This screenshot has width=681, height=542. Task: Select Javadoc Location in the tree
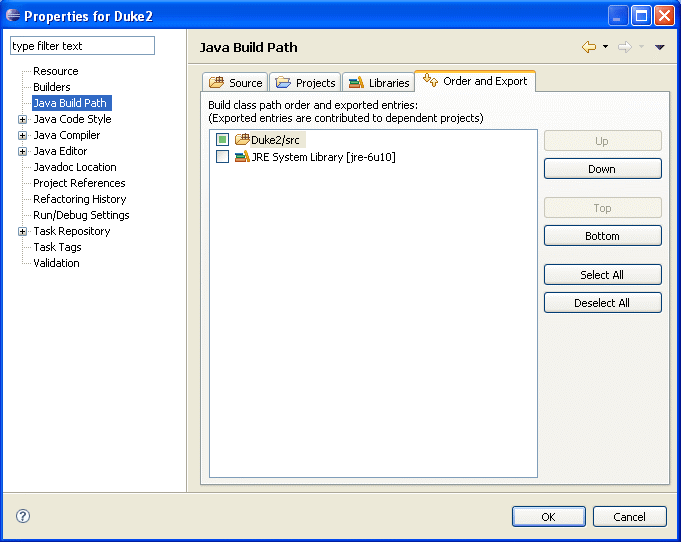coord(74,167)
